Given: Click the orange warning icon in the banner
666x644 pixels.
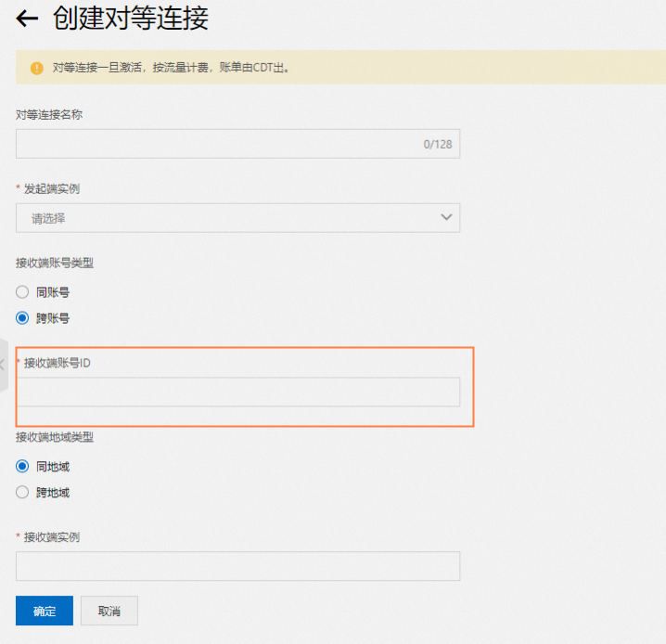Looking at the screenshot, I should pyautogui.click(x=37, y=68).
